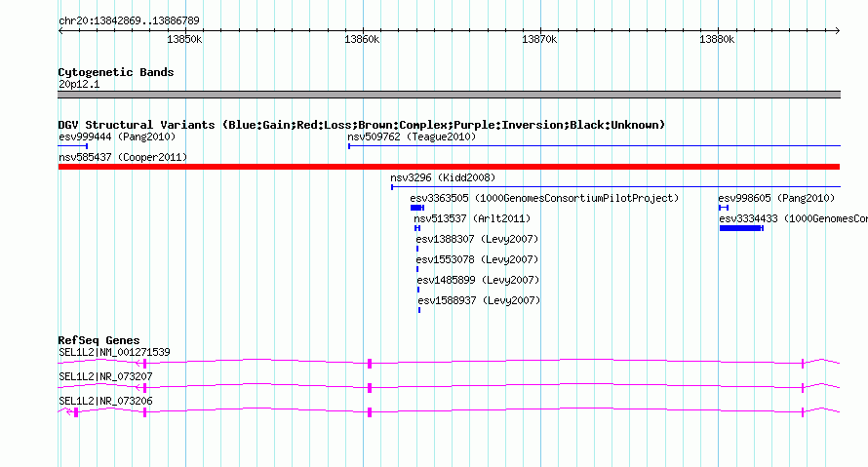This screenshot has width=868, height=467.
Task: Click esv1553078 (Levy2007) variant
Action: click(477, 259)
